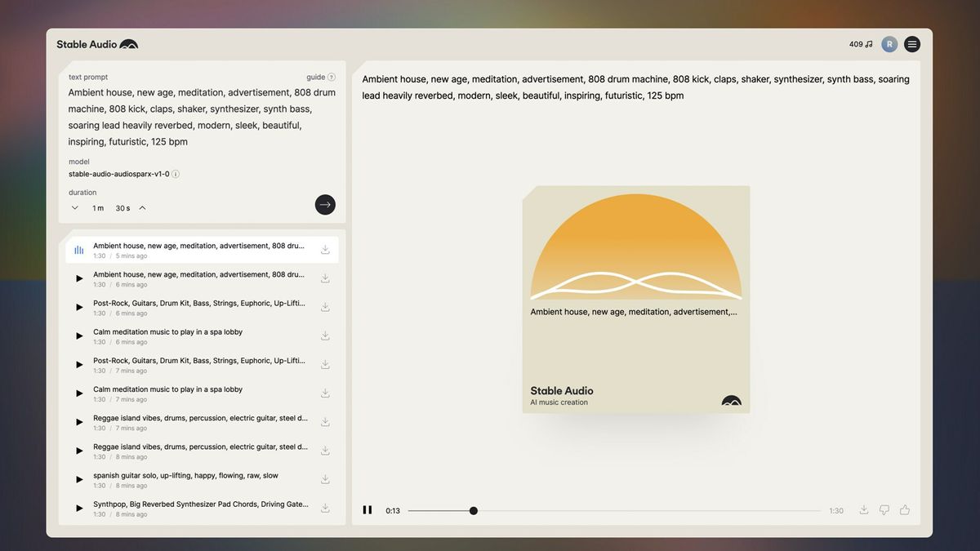Image resolution: width=980 pixels, height=551 pixels.
Task: Download the 'spanish guitar solo' track
Action: (324, 478)
